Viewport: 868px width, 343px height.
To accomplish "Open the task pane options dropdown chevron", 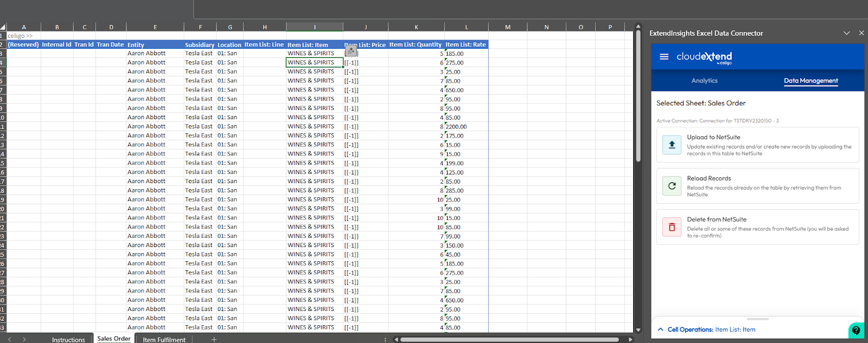I will pos(846,33).
